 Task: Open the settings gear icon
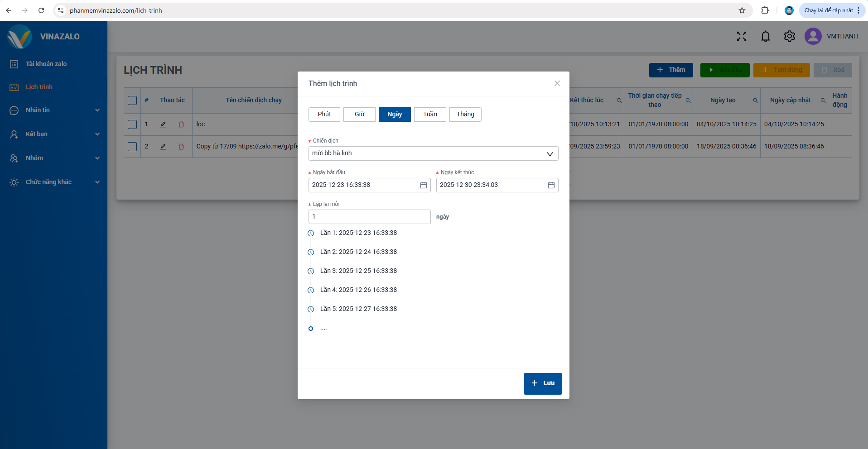point(789,36)
